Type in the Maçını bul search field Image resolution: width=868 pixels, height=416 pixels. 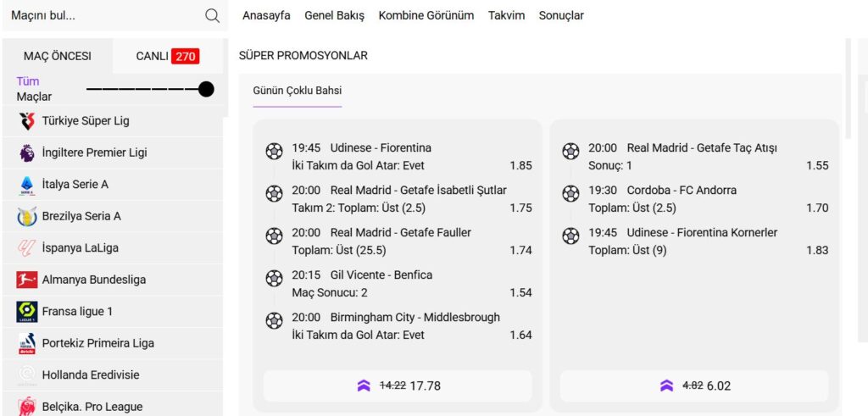pos(102,15)
